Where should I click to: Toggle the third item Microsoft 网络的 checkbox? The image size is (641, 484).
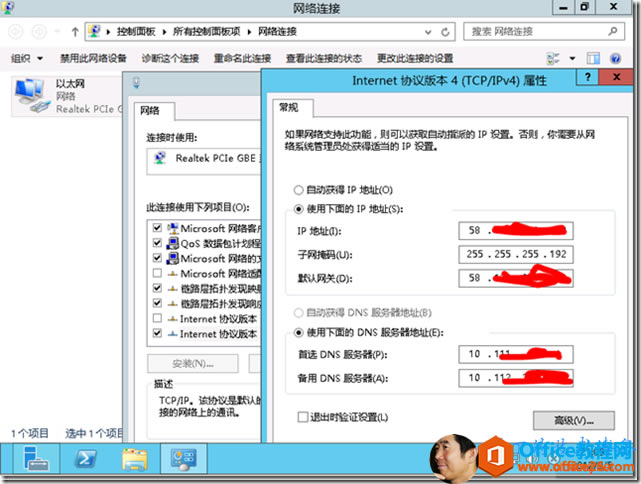tap(157, 258)
